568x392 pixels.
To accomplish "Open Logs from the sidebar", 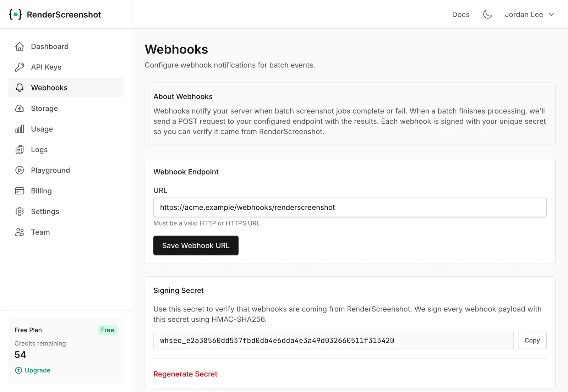I will point(66,150).
